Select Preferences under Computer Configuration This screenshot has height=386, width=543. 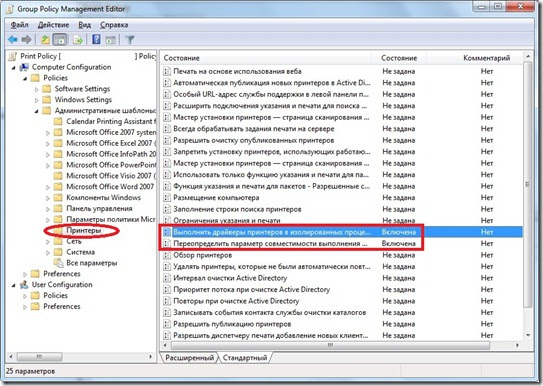click(x=62, y=273)
